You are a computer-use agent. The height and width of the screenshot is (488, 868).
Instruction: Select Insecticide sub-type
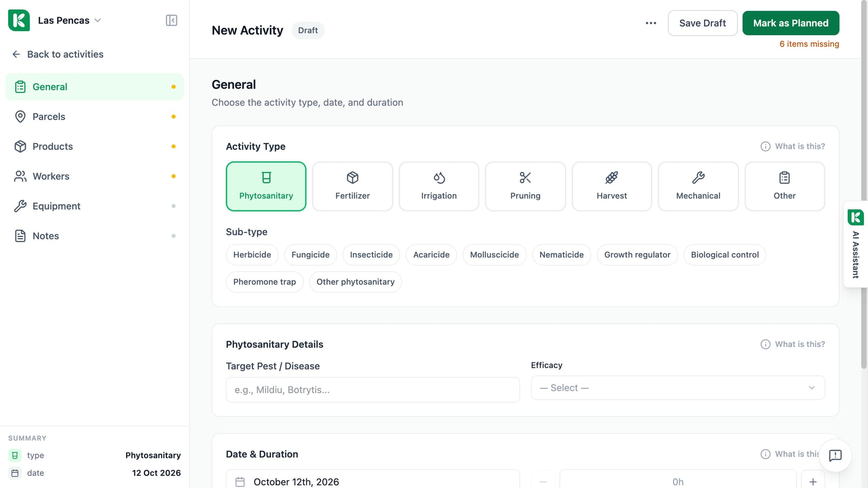pos(371,255)
